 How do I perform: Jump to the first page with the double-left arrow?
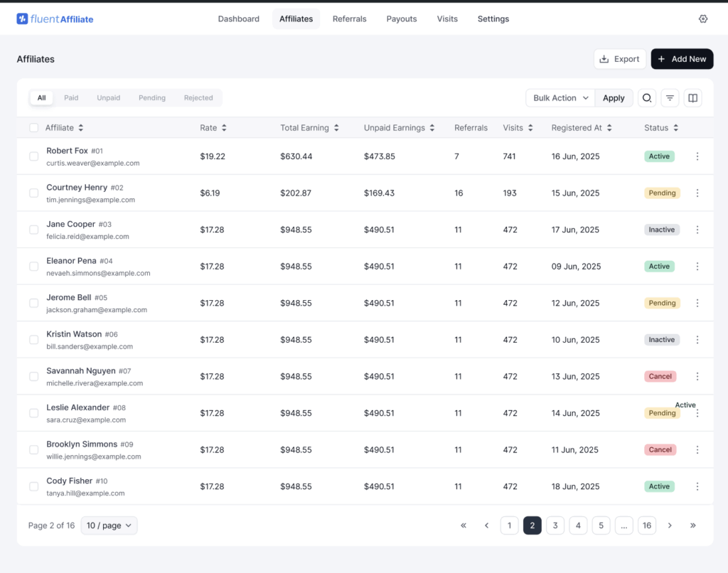pyautogui.click(x=464, y=525)
